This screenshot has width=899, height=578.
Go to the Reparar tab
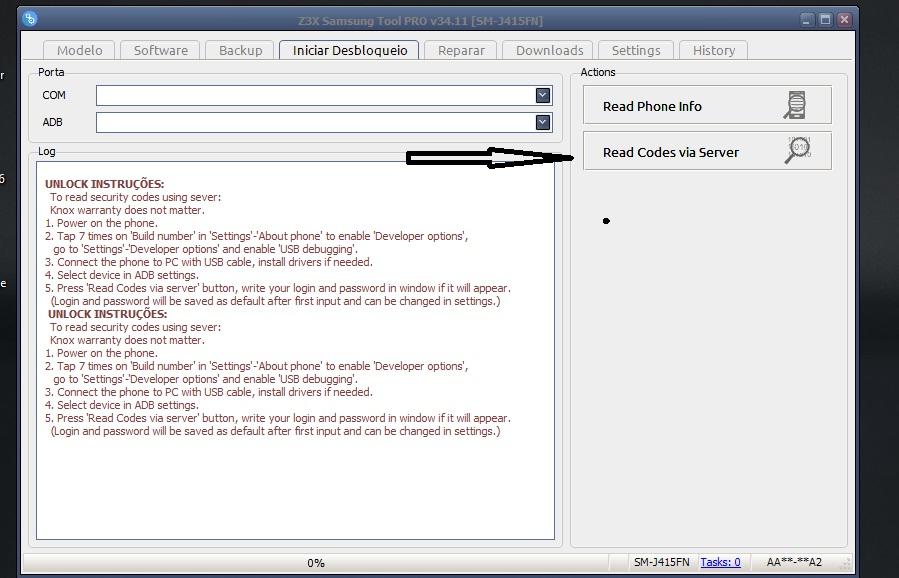pos(461,50)
